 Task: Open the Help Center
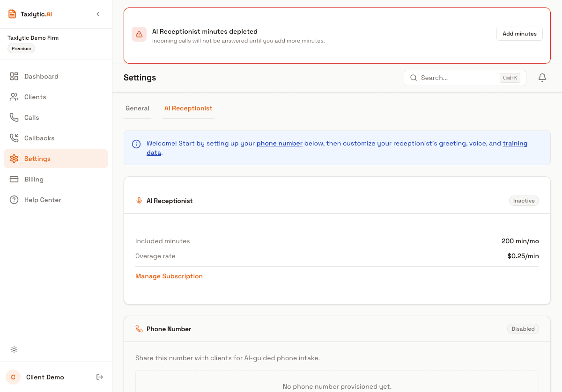43,200
